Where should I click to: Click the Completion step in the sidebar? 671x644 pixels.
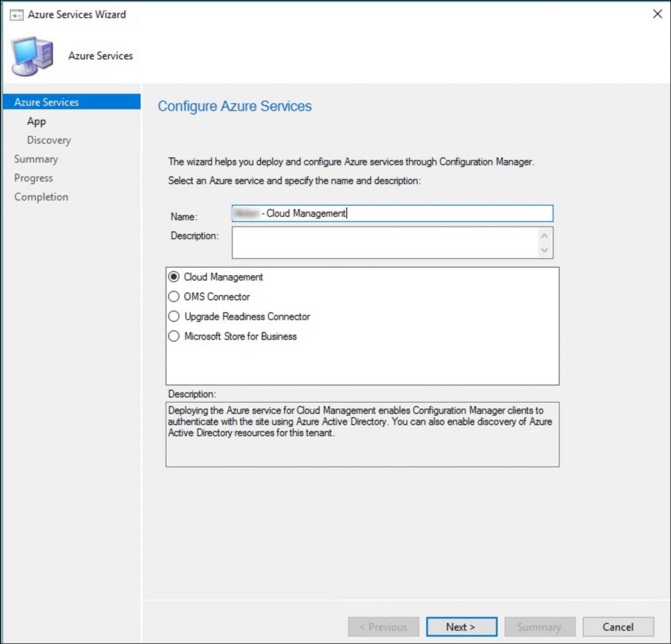point(41,197)
